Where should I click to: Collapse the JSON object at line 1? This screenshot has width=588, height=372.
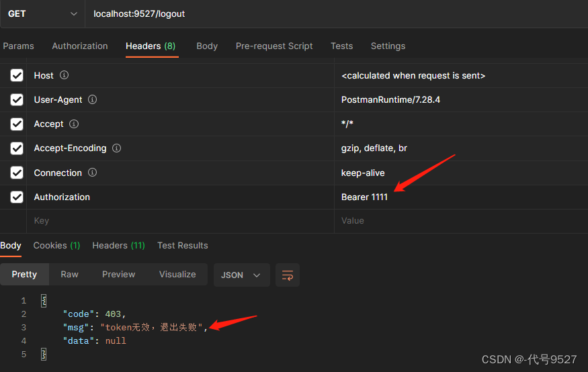44,300
